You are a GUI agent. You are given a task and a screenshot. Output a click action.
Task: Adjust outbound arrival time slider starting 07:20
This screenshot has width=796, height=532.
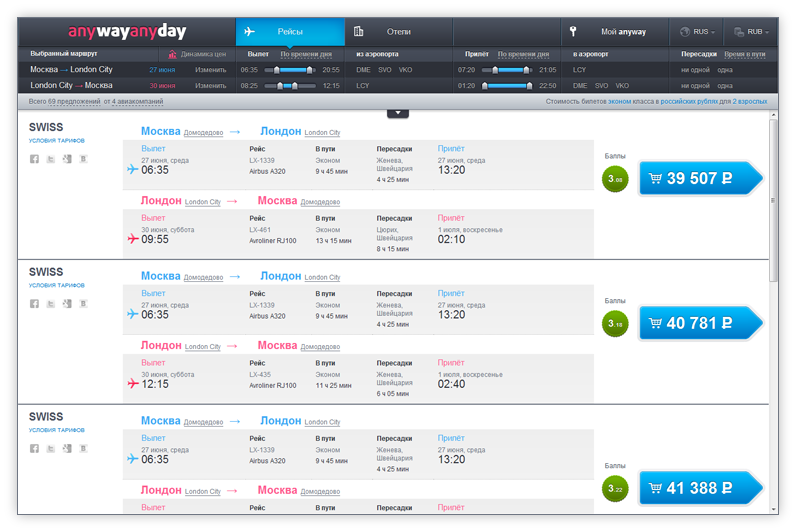[508, 70]
